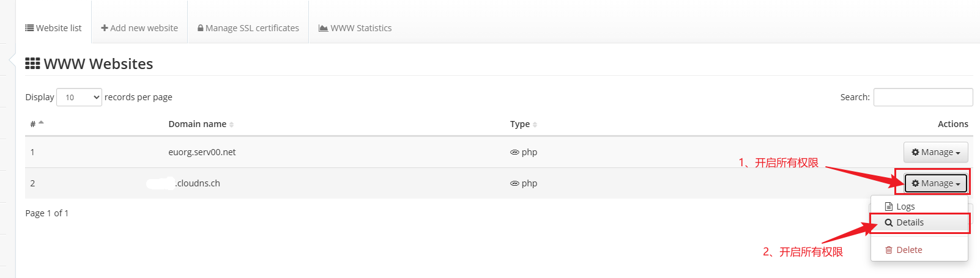Click the grid icon beside WWW Websites
This screenshot has width=980, height=278.
pos(32,64)
